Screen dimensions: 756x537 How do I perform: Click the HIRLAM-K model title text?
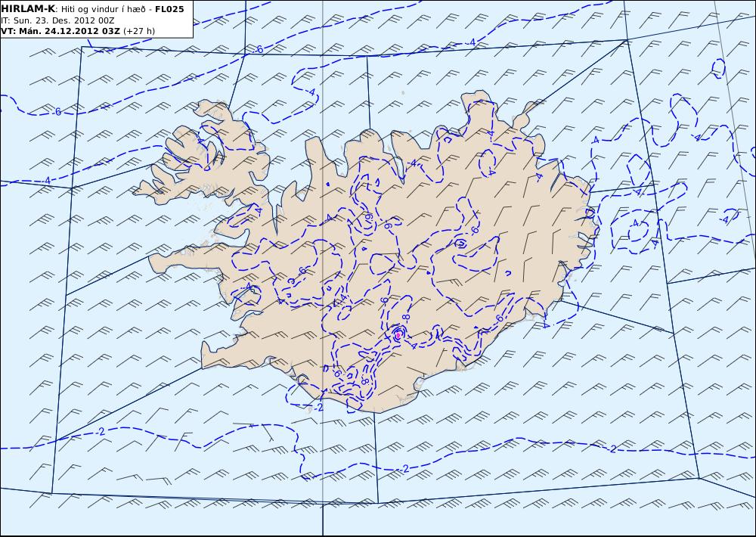pos(28,8)
